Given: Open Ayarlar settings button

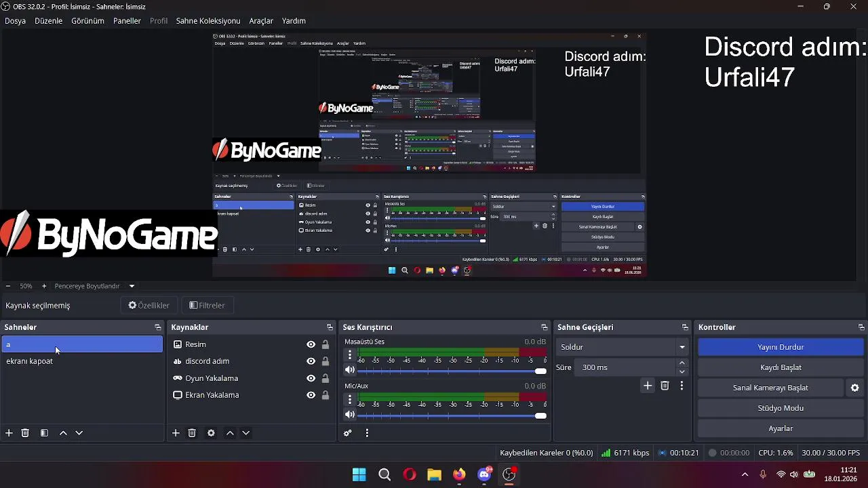Looking at the screenshot, I should pyautogui.click(x=781, y=428).
